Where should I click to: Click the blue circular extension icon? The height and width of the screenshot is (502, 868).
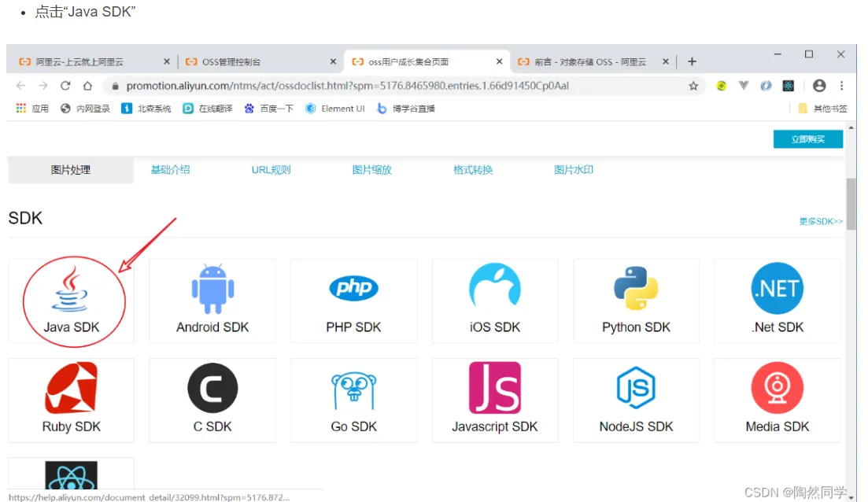click(766, 86)
